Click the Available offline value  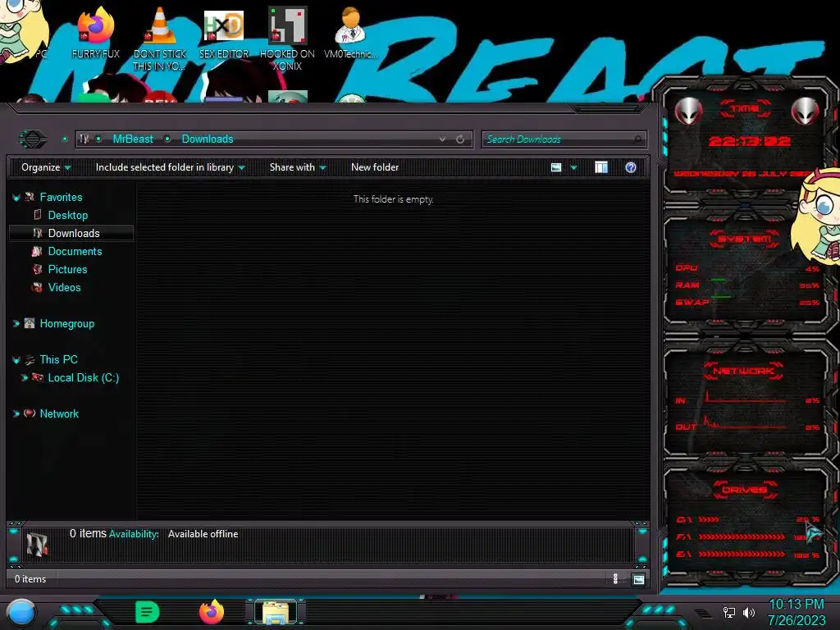tap(203, 534)
